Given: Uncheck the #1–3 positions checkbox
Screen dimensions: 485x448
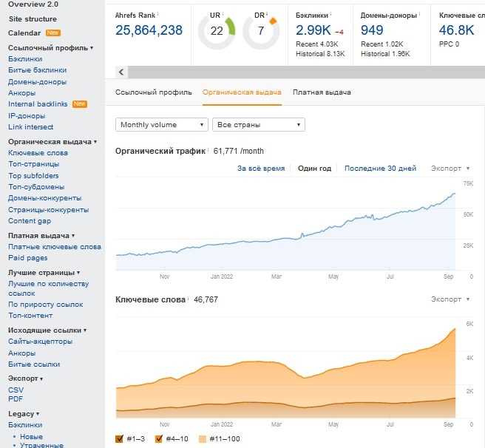Looking at the screenshot, I should (x=121, y=438).
